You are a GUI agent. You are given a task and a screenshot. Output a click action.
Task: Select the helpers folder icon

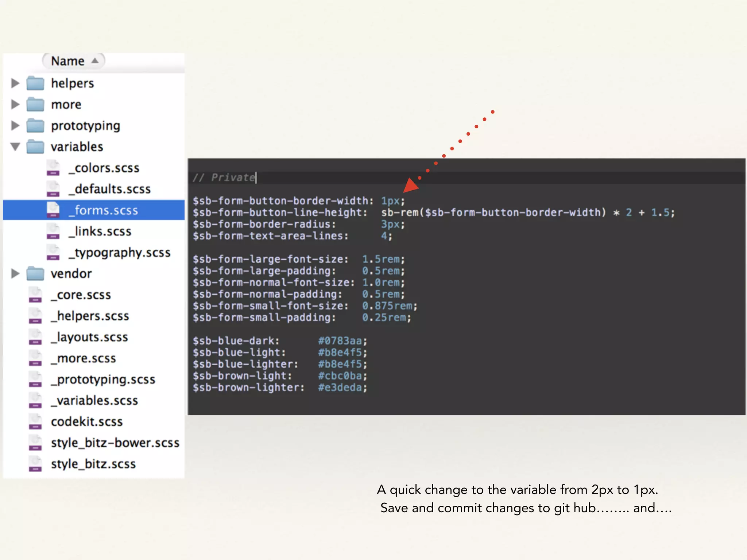[35, 83]
